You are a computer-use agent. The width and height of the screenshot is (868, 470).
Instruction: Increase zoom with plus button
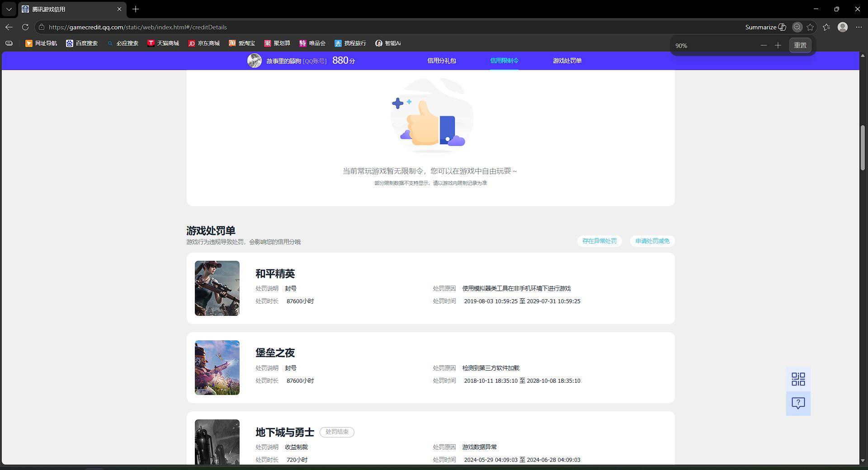coord(778,45)
